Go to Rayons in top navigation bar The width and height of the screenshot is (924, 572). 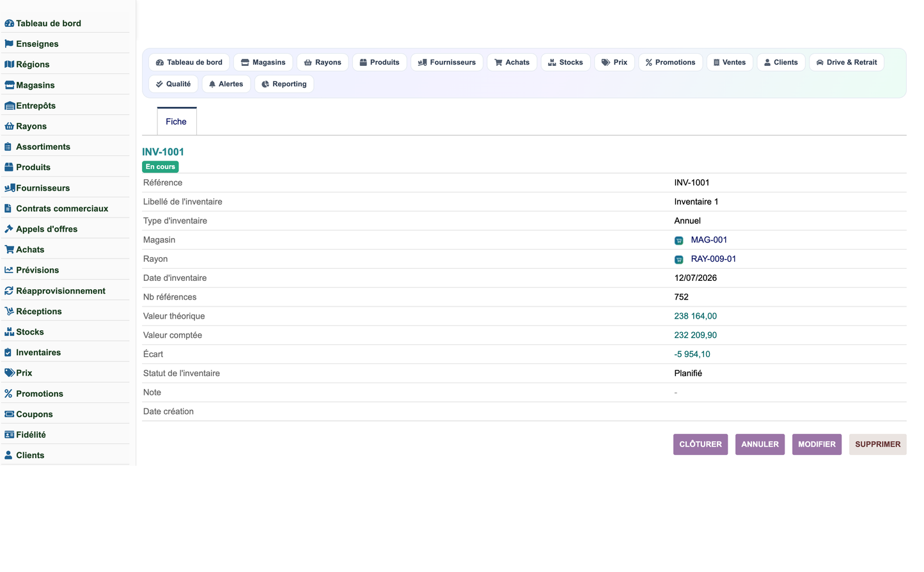(x=323, y=62)
